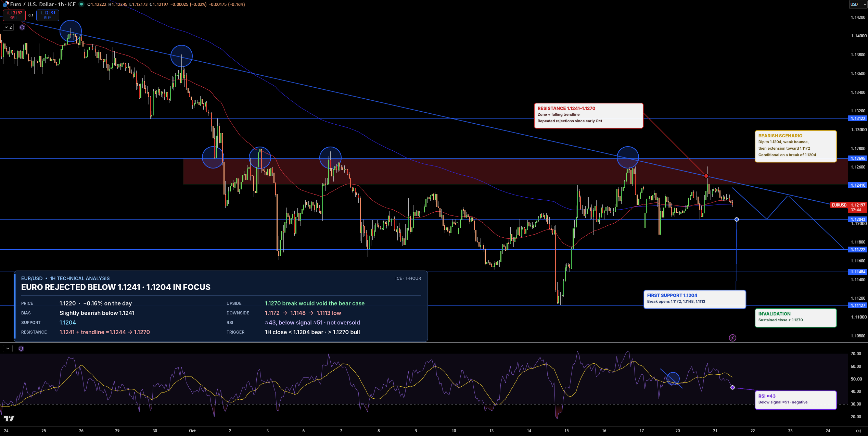Click the 1.11484 price axis label
The height and width of the screenshot is (436, 868).
click(858, 272)
